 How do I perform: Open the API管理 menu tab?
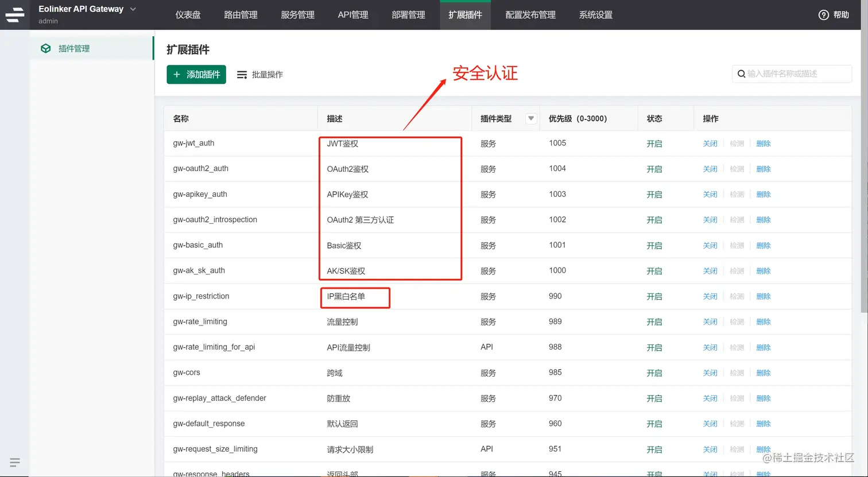353,15
